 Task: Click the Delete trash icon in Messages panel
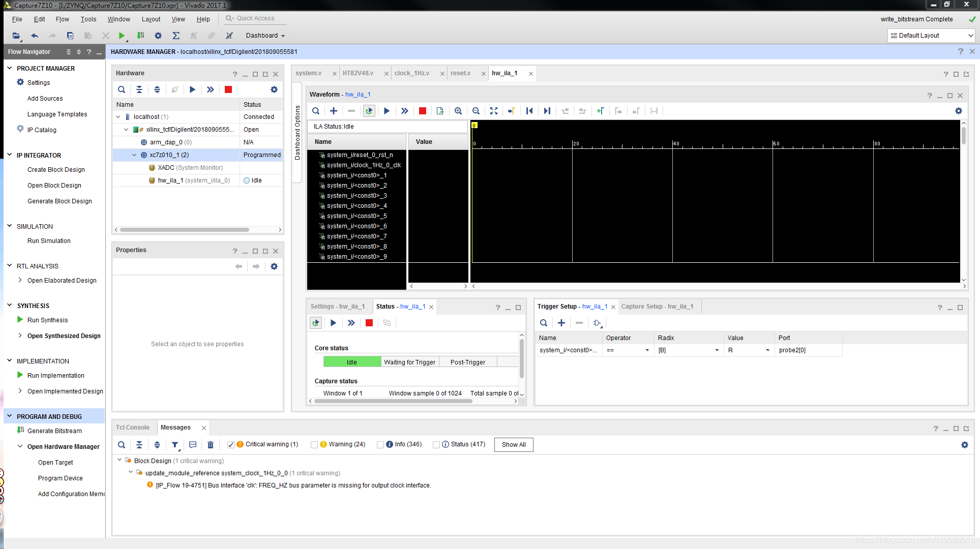pyautogui.click(x=211, y=445)
